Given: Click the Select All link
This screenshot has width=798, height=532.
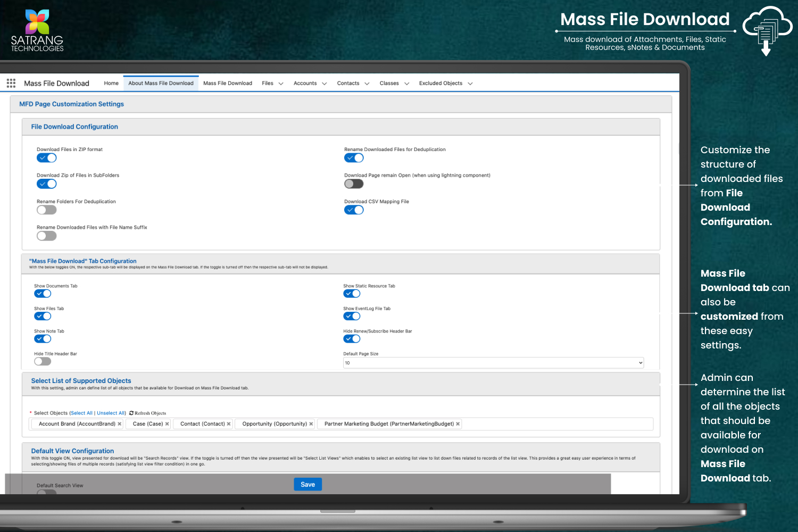Looking at the screenshot, I should 82,413.
